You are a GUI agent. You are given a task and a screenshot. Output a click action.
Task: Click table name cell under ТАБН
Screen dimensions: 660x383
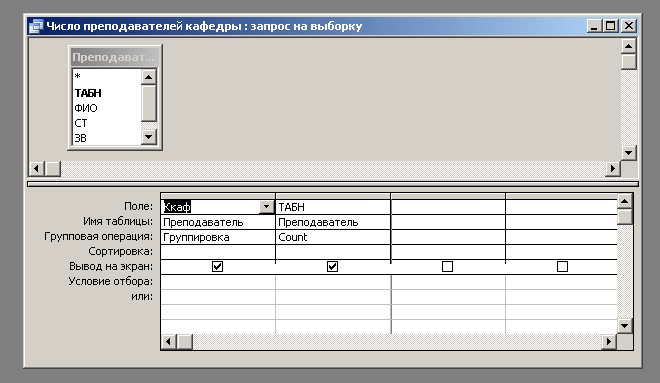pos(333,222)
